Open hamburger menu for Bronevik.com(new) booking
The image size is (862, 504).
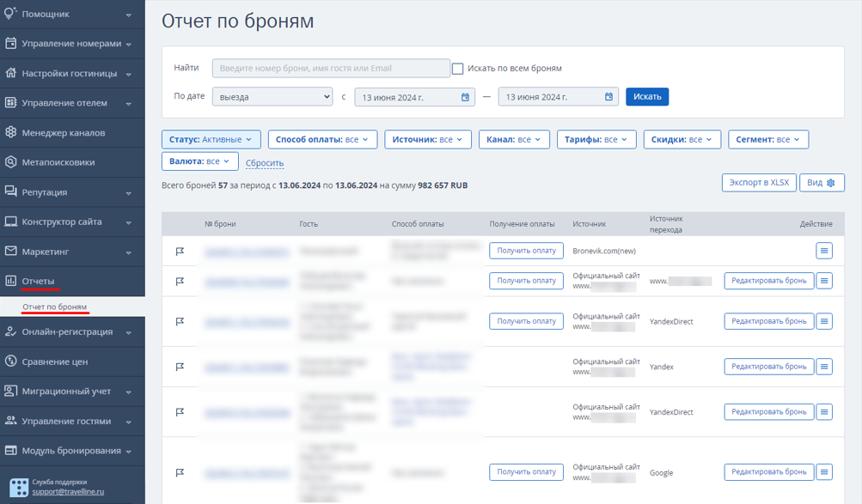point(823,251)
